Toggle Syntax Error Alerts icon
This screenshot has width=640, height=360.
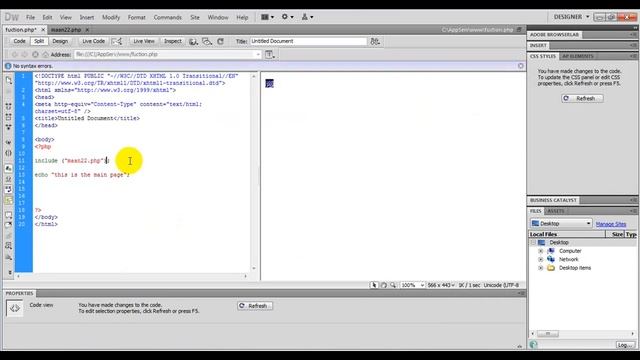click(x=9, y=200)
